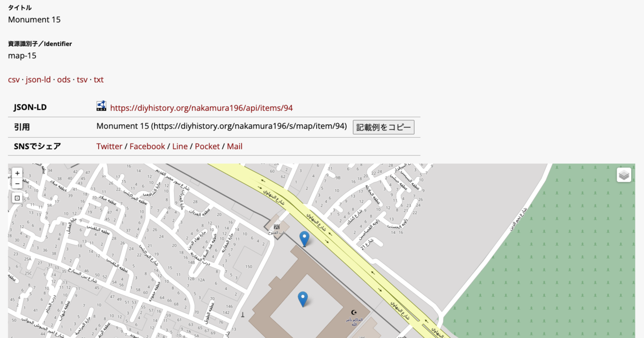Screen dimensions: 644x338
Task: Share the item on Twitter
Action: coord(109,146)
